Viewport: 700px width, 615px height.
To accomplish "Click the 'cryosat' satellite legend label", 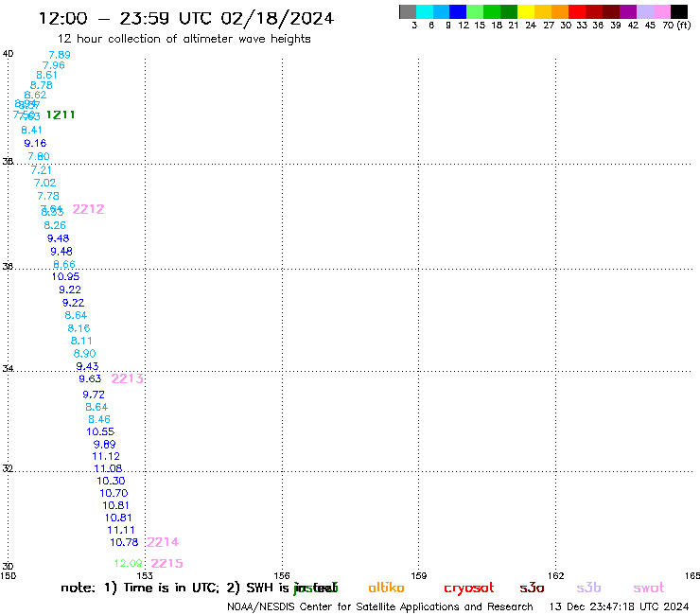I will [469, 589].
